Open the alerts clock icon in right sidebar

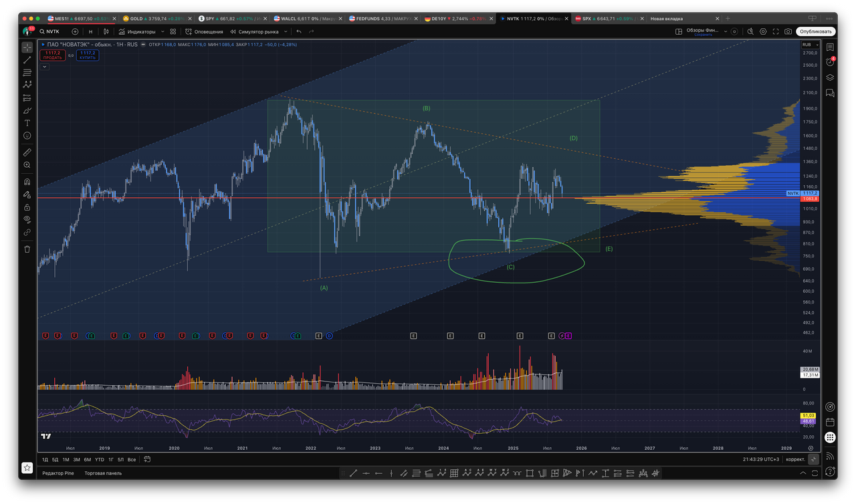(x=830, y=61)
